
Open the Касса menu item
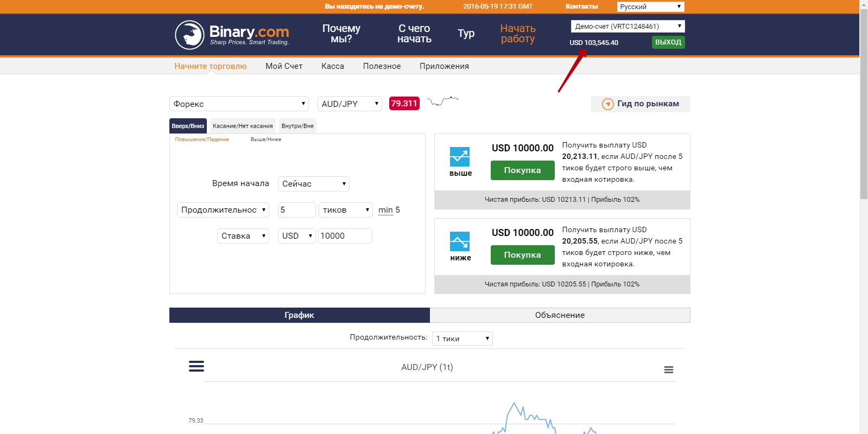[x=333, y=66]
